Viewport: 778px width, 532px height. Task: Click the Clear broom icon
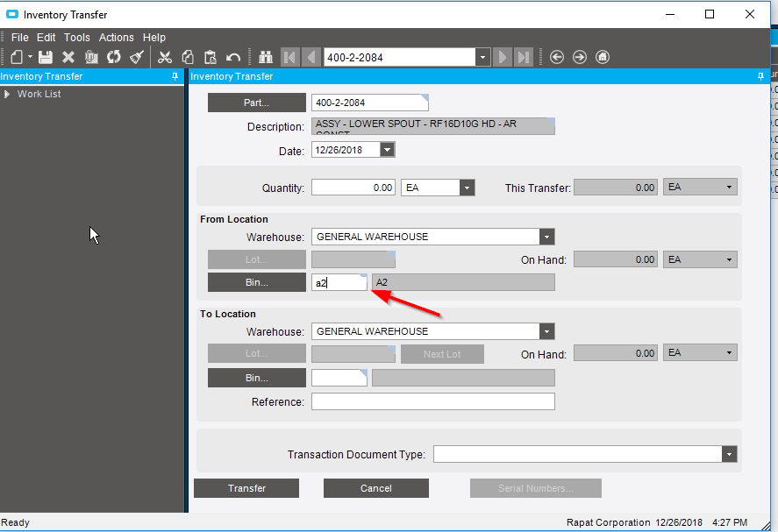(137, 57)
